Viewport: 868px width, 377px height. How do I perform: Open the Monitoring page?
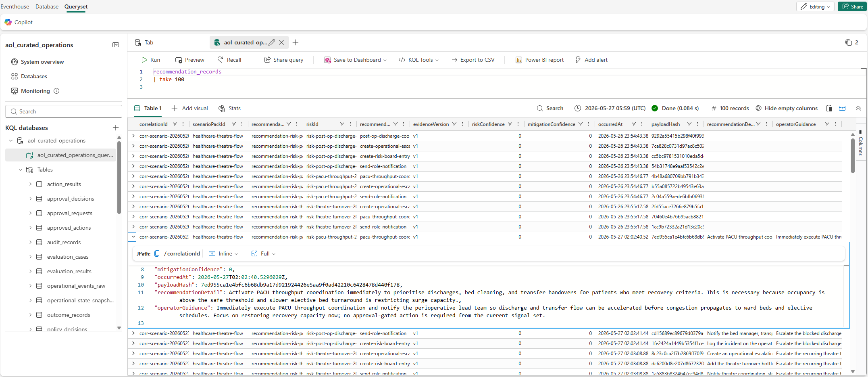31,91
